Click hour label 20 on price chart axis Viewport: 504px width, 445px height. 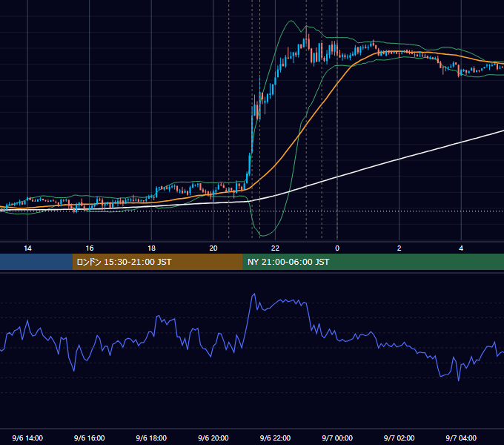coord(213,248)
